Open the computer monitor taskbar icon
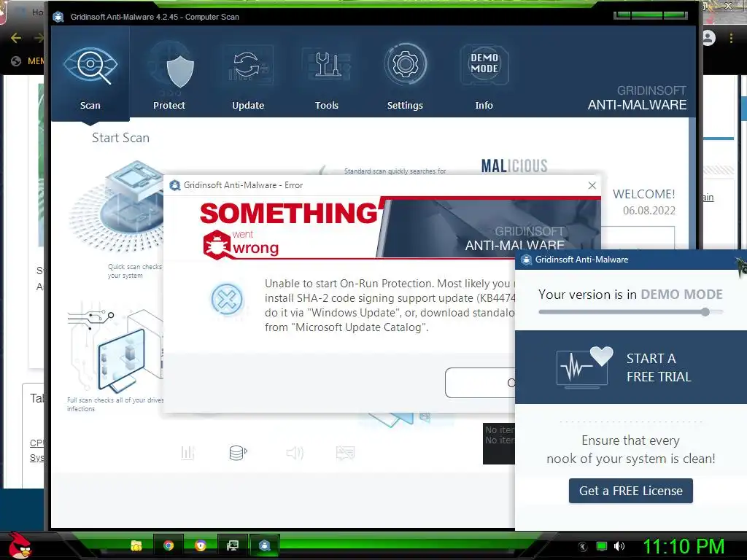This screenshot has width=747, height=560. point(233,545)
